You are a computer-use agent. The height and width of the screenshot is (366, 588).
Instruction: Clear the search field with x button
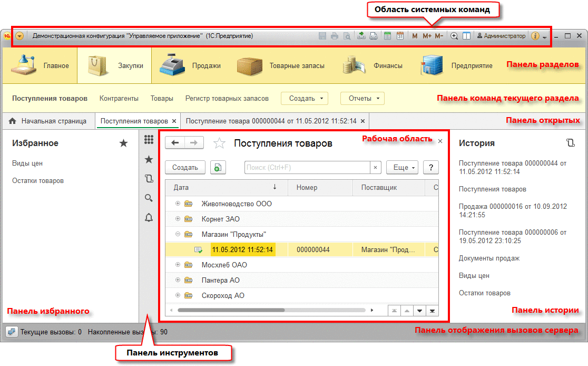pos(375,167)
